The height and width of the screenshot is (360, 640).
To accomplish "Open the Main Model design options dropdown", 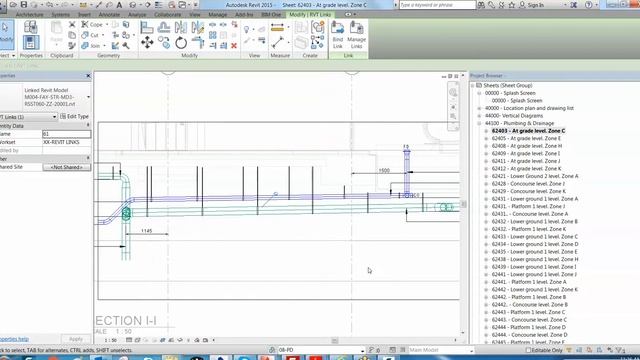I will (471, 350).
